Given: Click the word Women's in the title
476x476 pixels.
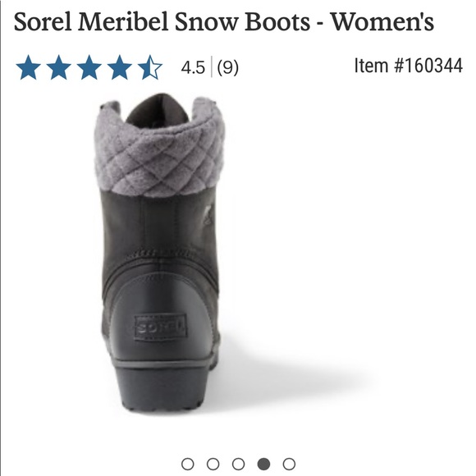Looking at the screenshot, I should [x=382, y=21].
